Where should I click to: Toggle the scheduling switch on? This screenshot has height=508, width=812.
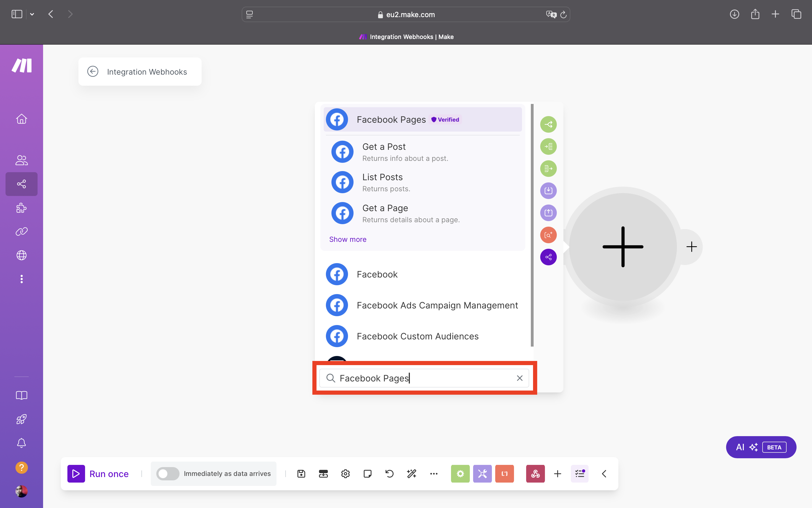(x=168, y=474)
